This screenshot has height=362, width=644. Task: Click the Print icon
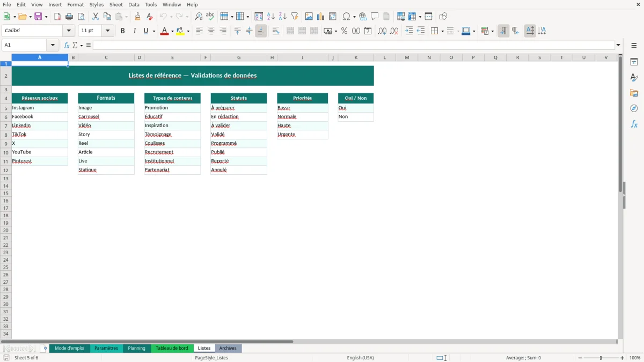(69, 17)
